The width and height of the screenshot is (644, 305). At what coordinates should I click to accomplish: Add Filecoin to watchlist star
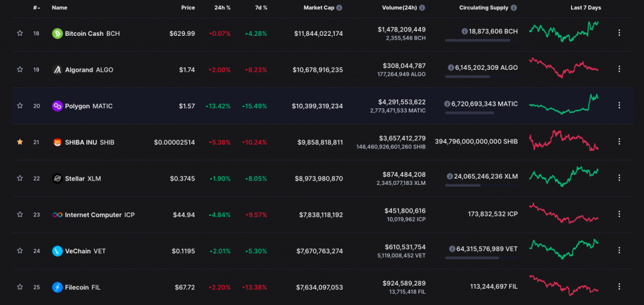[19, 287]
